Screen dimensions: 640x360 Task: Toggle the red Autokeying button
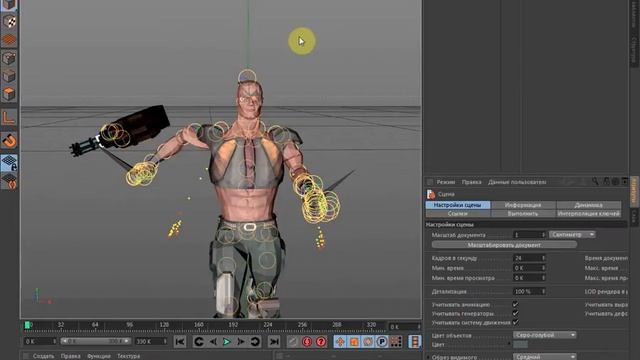(307, 342)
